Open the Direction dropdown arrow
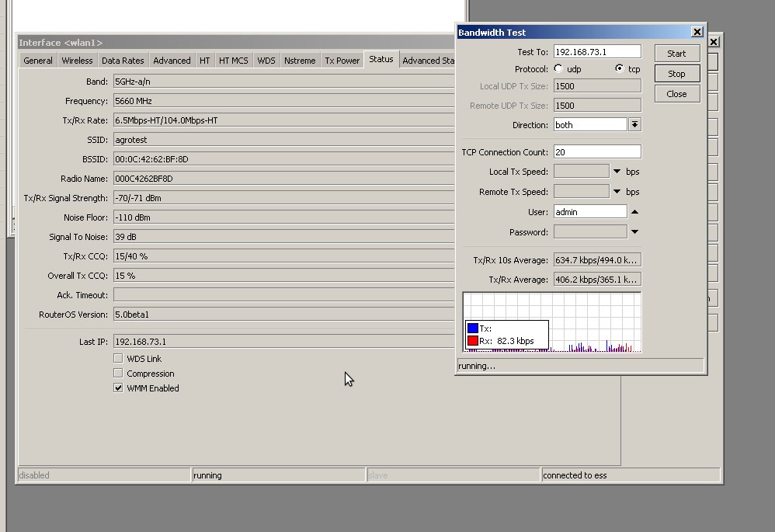Screen dimensions: 775x532 point(634,125)
